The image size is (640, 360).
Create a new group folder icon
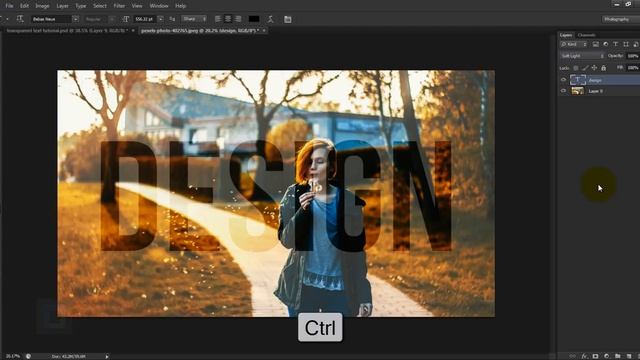[618, 356]
